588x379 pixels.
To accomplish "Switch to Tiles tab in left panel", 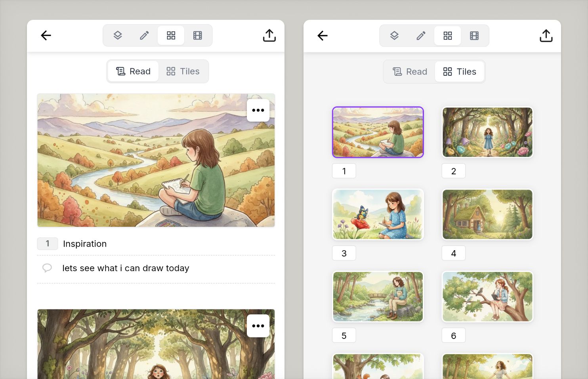I will 183,71.
